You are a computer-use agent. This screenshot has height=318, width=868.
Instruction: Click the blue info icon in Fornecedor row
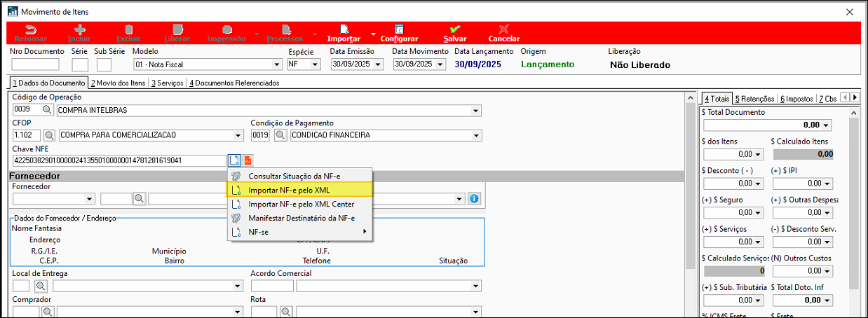pos(474,199)
